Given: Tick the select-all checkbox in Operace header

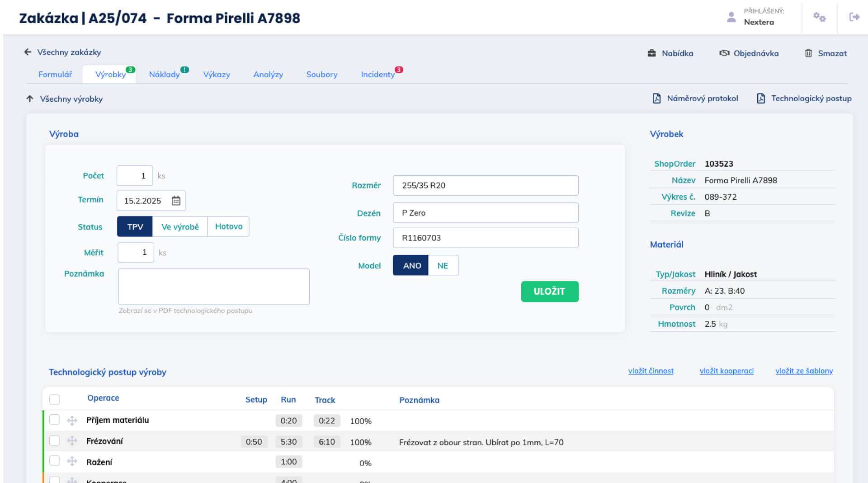Looking at the screenshot, I should (54, 399).
